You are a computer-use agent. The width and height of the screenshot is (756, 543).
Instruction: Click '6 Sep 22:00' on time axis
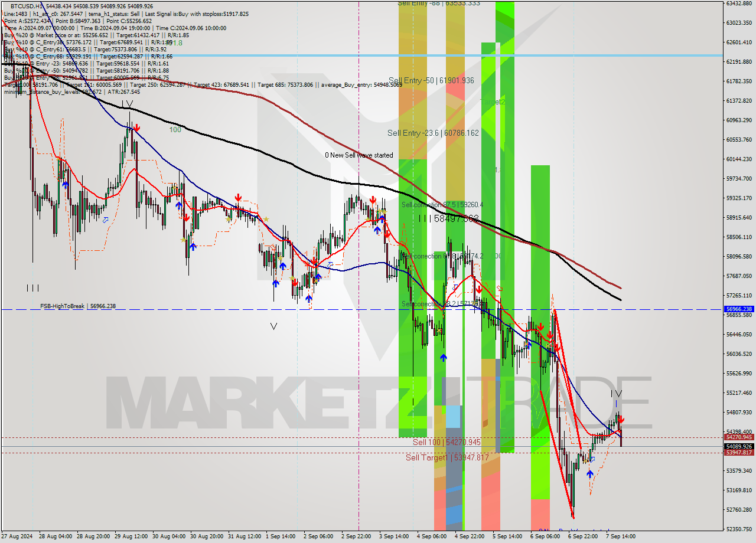pos(583,537)
